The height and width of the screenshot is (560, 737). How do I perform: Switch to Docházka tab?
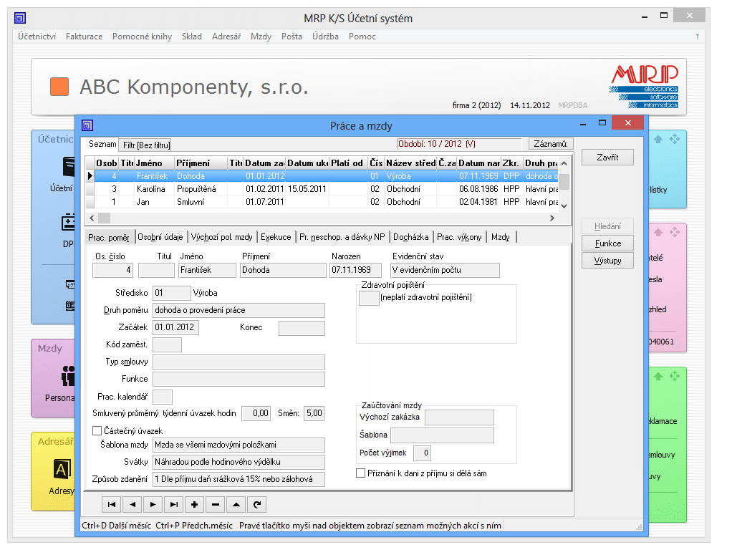(x=411, y=237)
